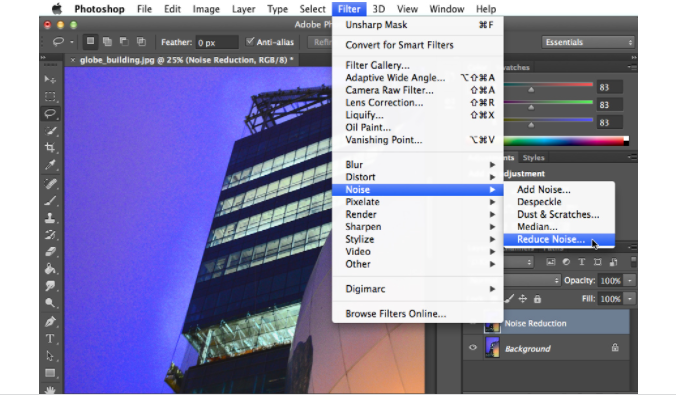Filter layers by shape layer icon
The image size is (676, 396).
(x=598, y=262)
